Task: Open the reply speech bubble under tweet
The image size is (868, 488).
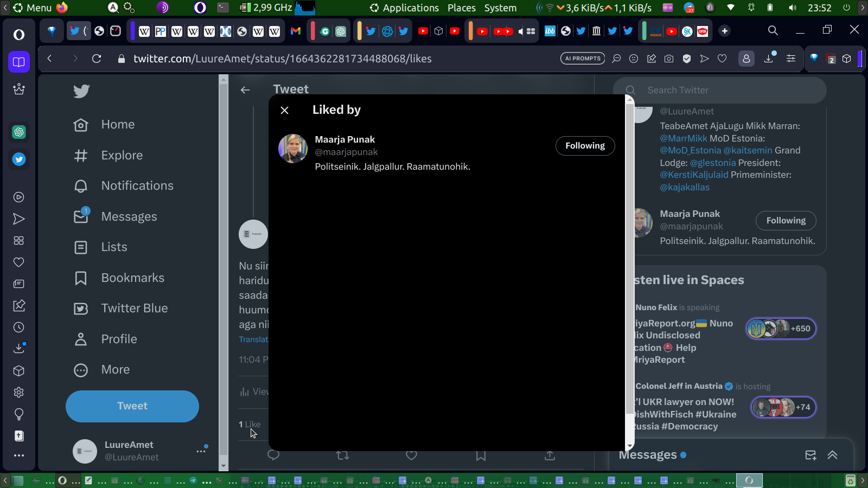Action: (x=273, y=455)
